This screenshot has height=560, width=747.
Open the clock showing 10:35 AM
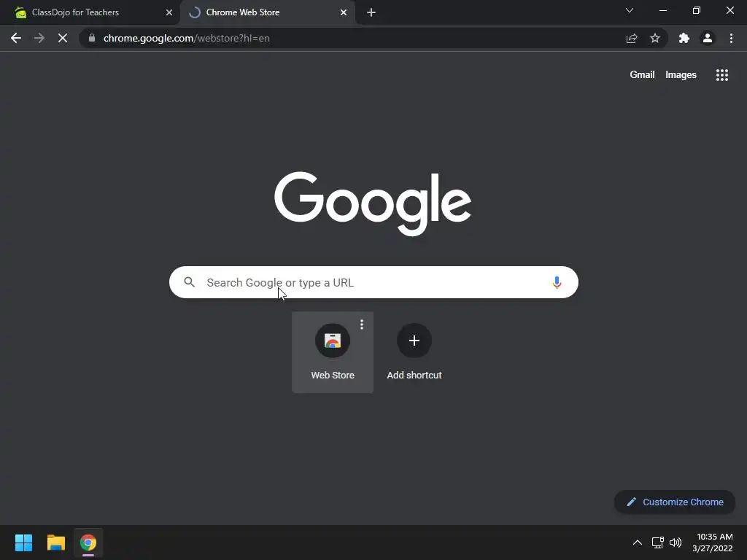pyautogui.click(x=713, y=542)
